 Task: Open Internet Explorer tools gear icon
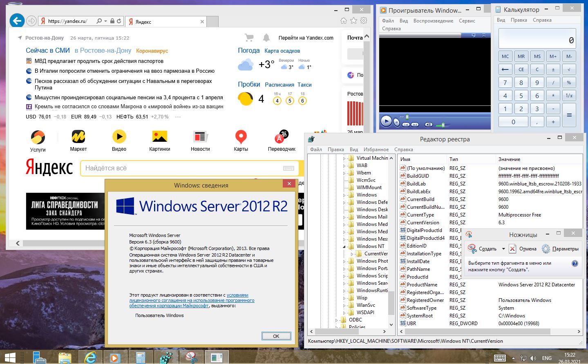(x=364, y=20)
